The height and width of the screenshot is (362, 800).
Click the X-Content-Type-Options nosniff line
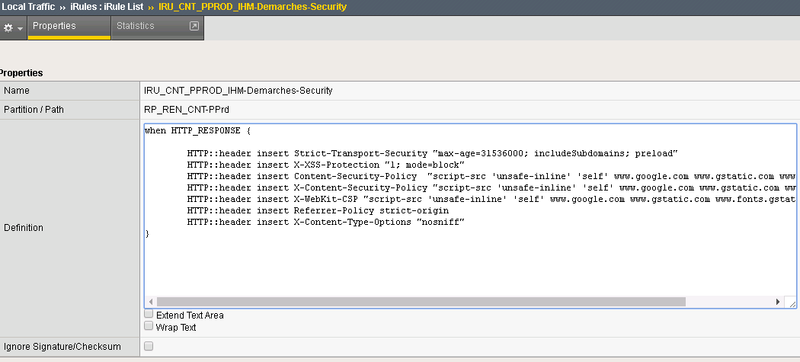[326, 222]
